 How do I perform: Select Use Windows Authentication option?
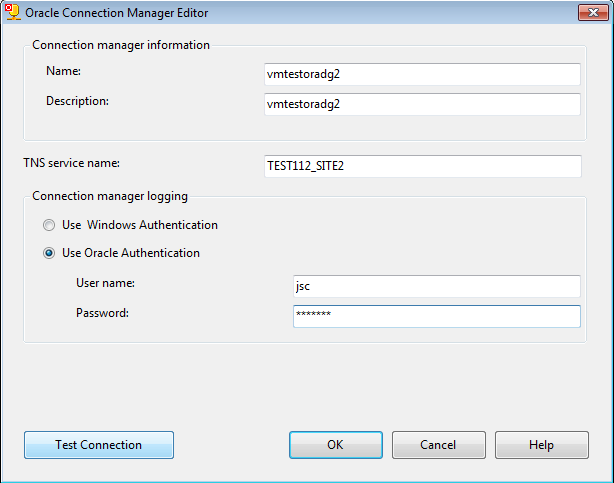tap(49, 225)
